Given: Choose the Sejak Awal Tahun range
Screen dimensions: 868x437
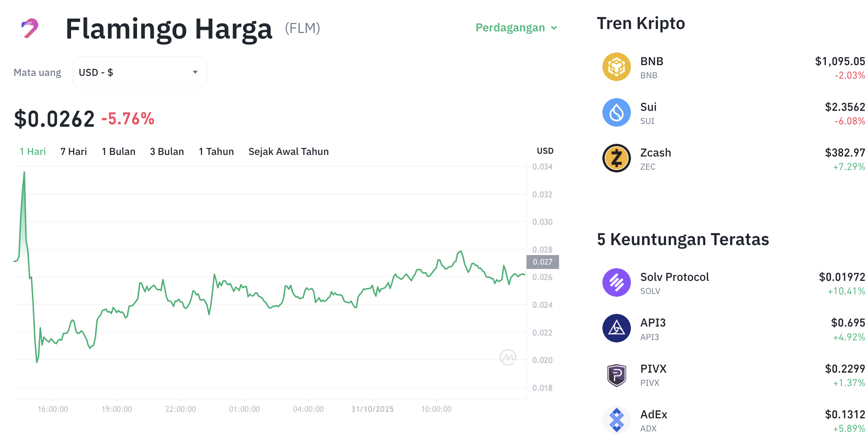Looking at the screenshot, I should click(x=288, y=151).
